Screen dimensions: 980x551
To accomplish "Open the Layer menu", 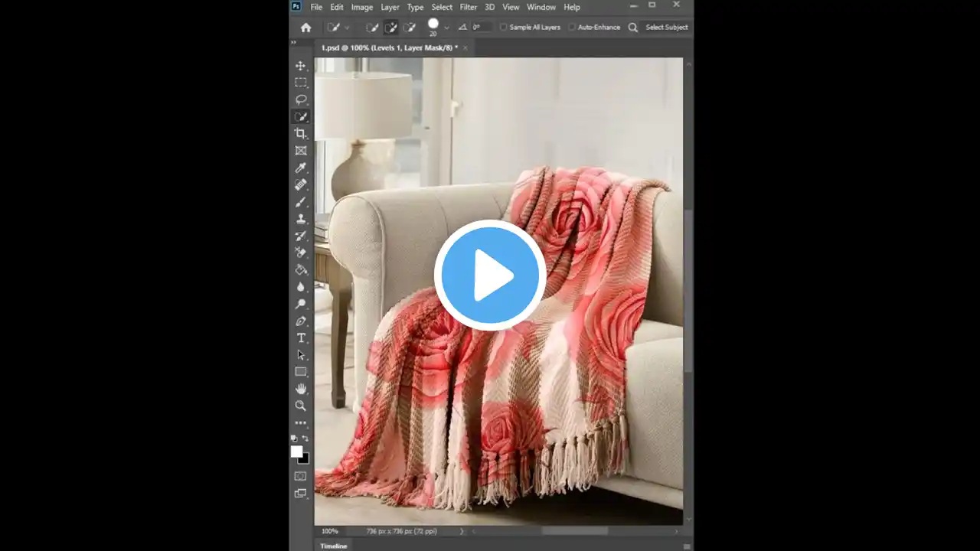I will point(390,7).
